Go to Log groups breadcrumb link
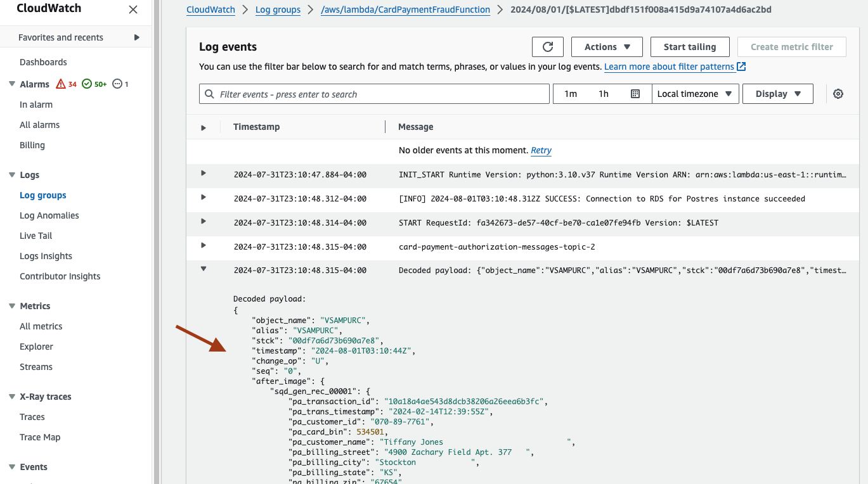Image resolution: width=868 pixels, height=484 pixels. pos(278,10)
